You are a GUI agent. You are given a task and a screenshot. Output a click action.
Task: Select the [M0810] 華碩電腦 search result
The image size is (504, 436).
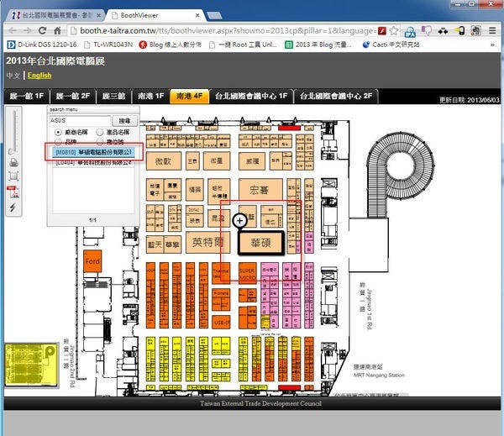pos(93,152)
